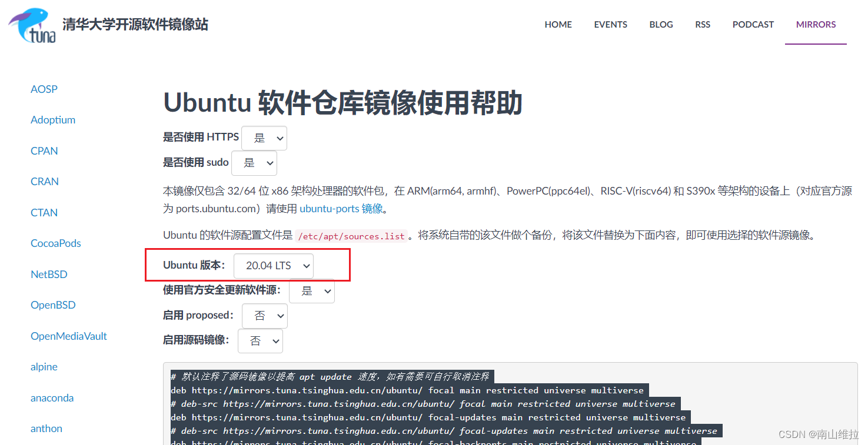Screen dimensions: 868x445
Task: Open the NetBSD sidebar link
Action: [x=49, y=275]
